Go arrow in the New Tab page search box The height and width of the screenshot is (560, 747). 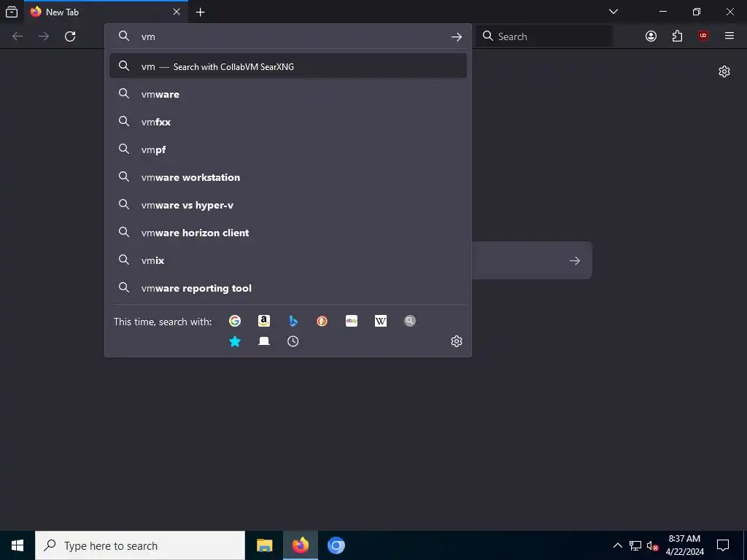point(575,260)
